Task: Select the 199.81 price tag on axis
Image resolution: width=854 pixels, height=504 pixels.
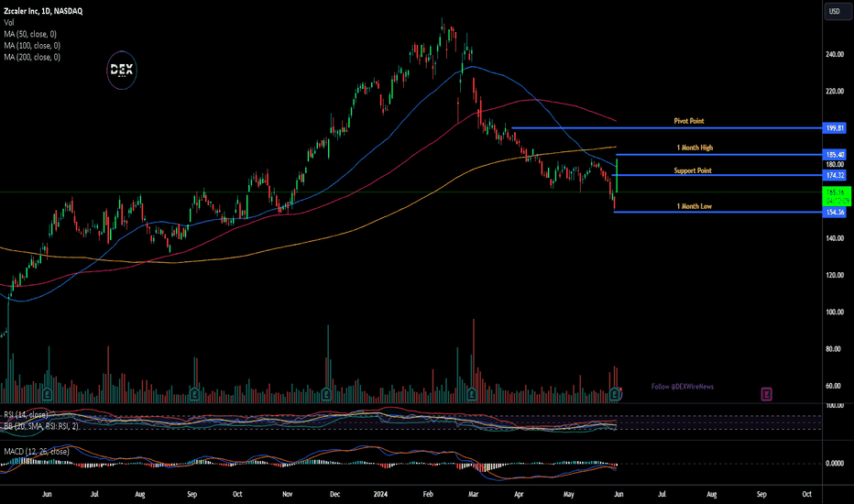Action: [835, 128]
